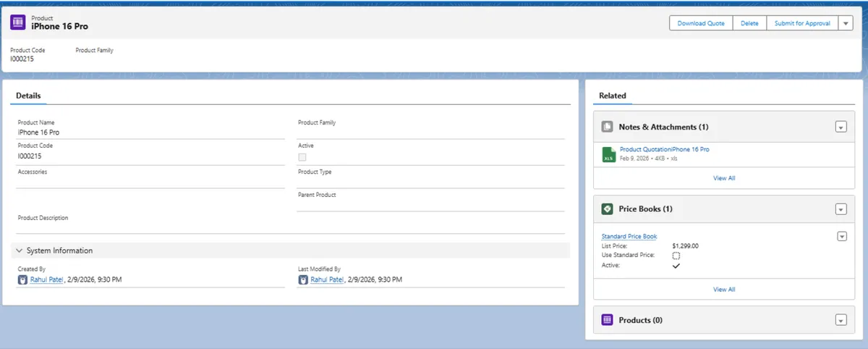Open the Standard Price Book row menu
This screenshot has width=868, height=349.
[841, 236]
